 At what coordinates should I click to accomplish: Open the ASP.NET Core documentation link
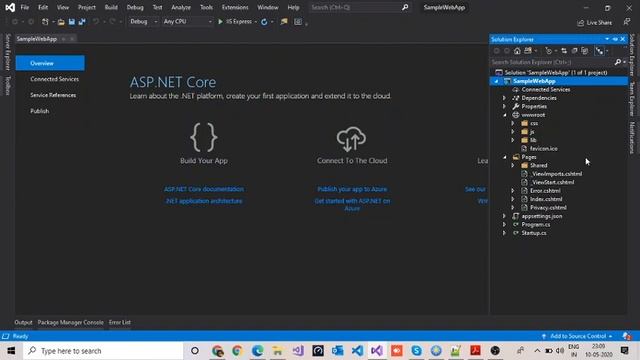204,189
